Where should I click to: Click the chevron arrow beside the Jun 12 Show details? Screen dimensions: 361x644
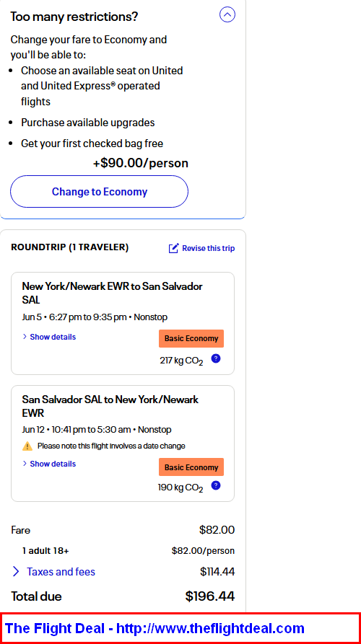pyautogui.click(x=25, y=464)
